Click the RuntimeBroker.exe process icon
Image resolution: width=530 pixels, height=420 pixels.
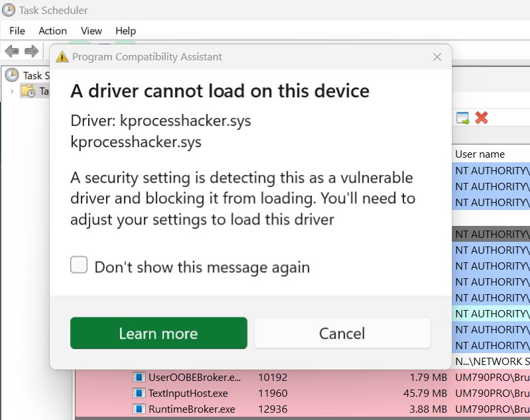coord(138,409)
